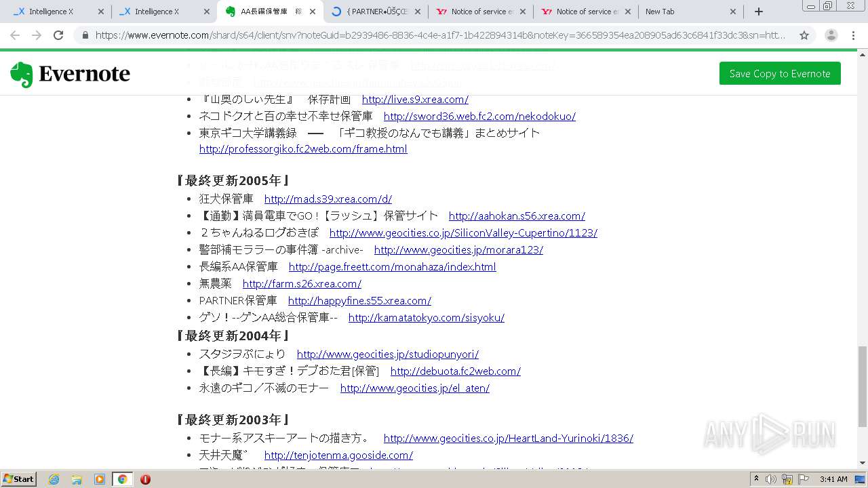868x488 pixels.
Task: Open a new tab with plus button
Action: [759, 12]
